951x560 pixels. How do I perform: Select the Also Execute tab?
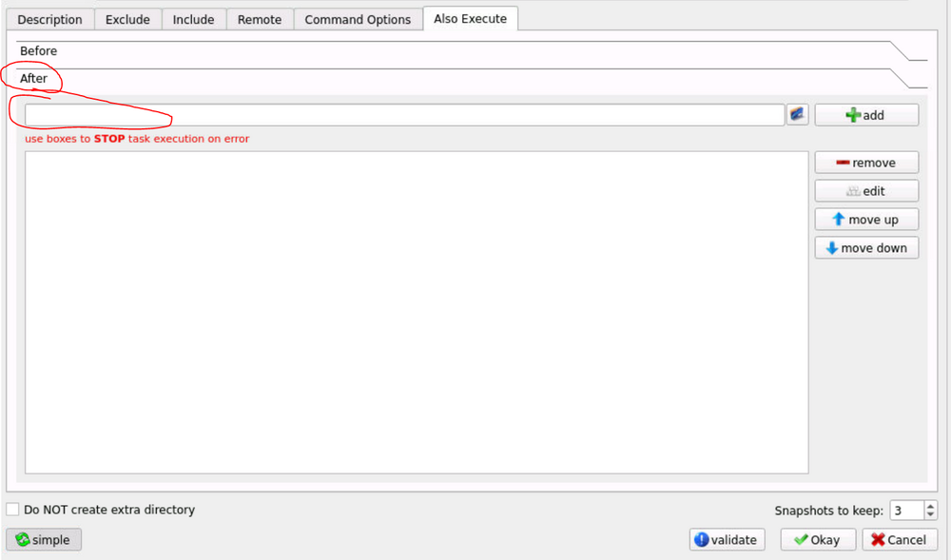point(470,19)
